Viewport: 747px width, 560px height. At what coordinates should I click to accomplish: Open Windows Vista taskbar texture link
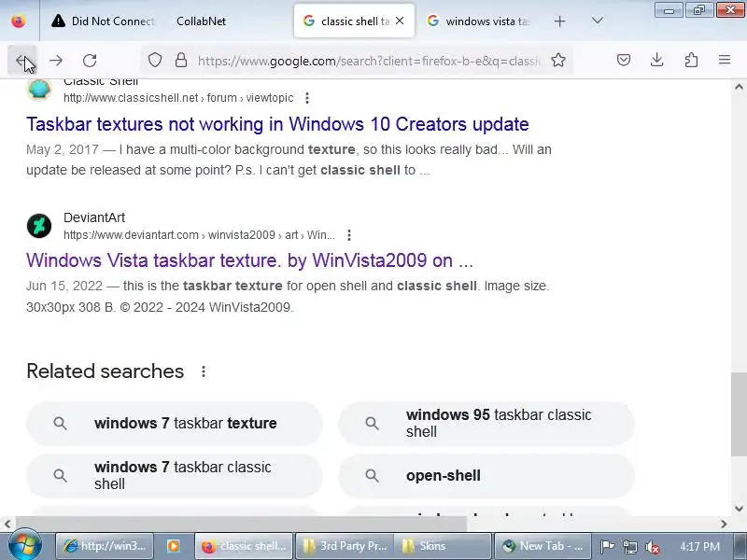point(249,260)
